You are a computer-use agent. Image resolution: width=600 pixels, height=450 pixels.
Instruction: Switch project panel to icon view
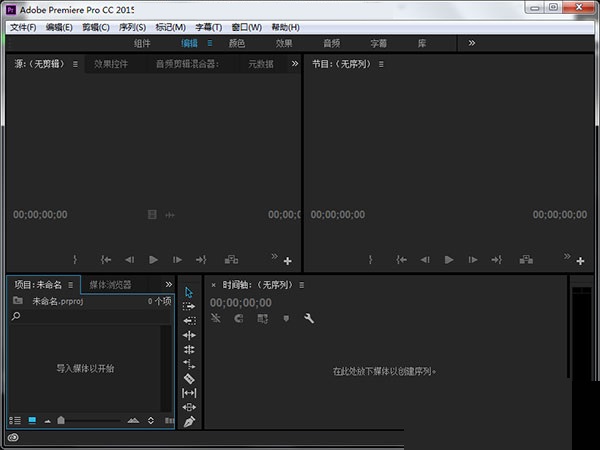tap(32, 421)
